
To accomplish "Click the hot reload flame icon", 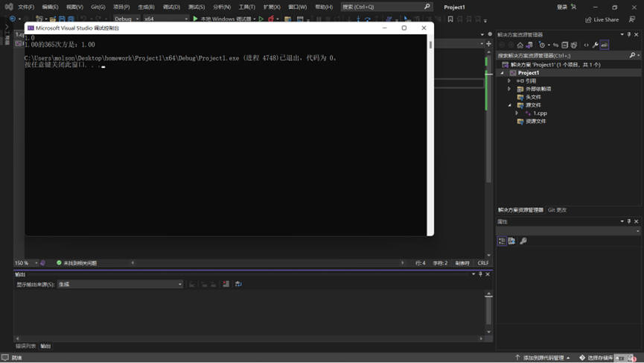I will click(x=271, y=19).
